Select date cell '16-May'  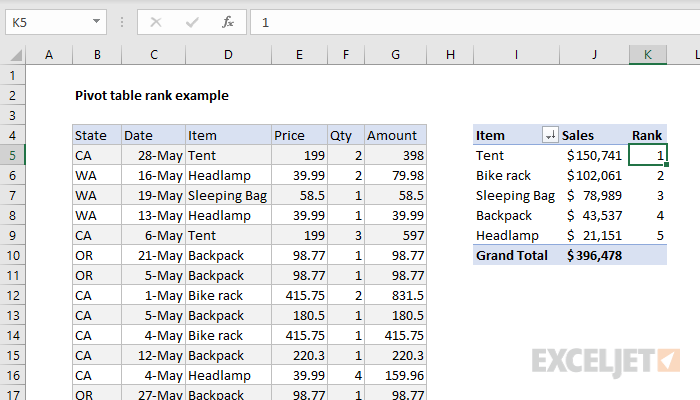click(x=154, y=175)
